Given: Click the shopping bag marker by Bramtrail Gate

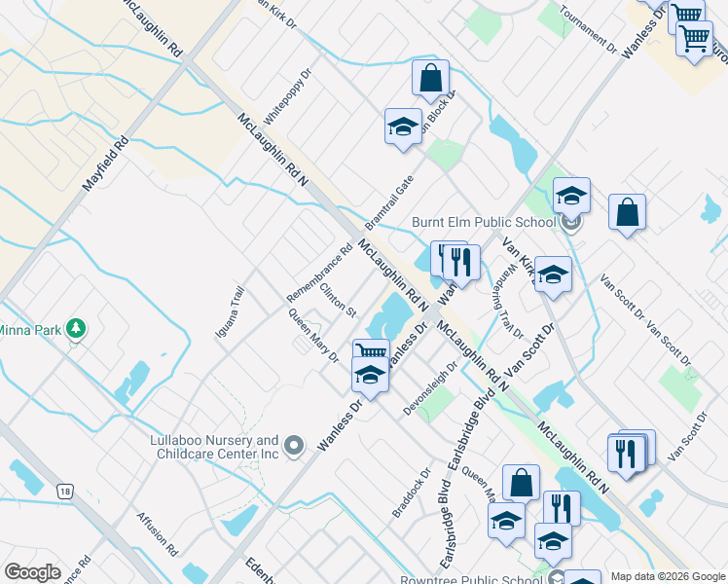Looking at the screenshot, I should pyautogui.click(x=430, y=80).
